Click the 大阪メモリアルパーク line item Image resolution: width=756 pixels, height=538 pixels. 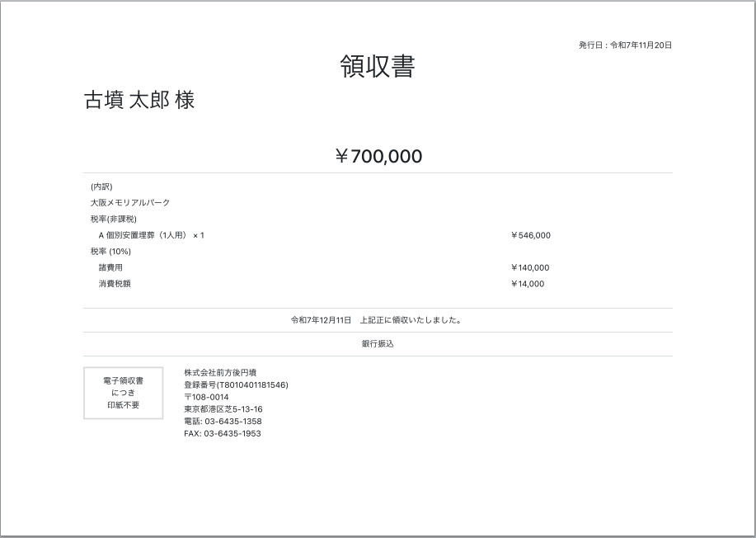pos(129,201)
